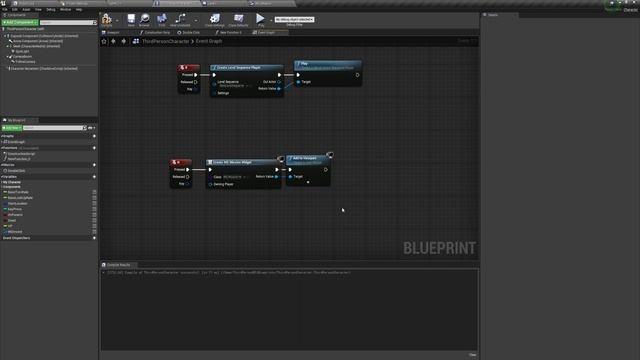Click Create Widget node header icon

(x=210, y=162)
